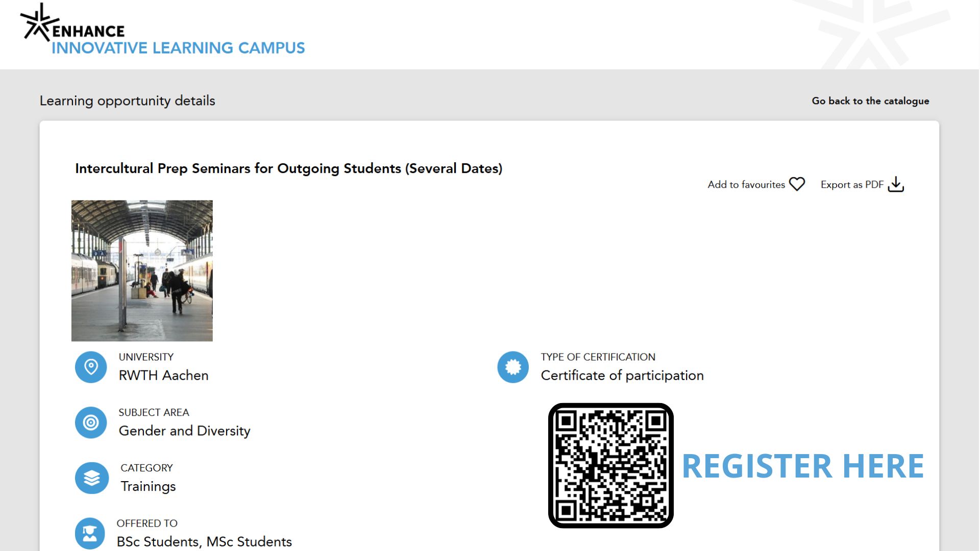980x551 pixels.
Task: Open the train station thumbnail image
Action: (x=142, y=270)
